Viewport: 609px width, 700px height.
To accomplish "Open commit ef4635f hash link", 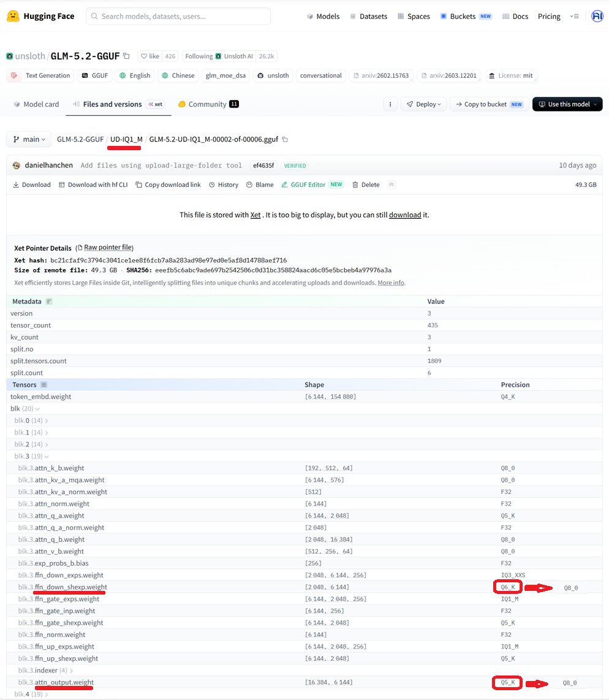I will point(263,165).
